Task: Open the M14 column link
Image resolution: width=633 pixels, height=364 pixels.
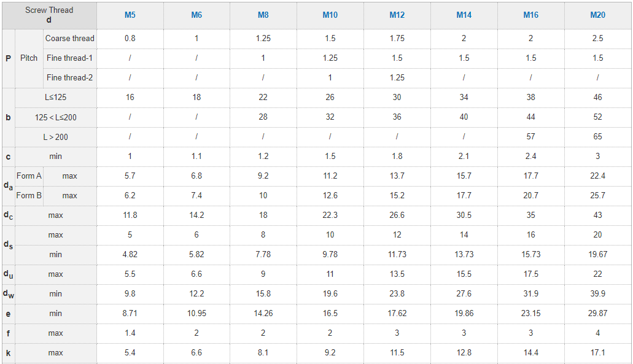Action: click(464, 15)
